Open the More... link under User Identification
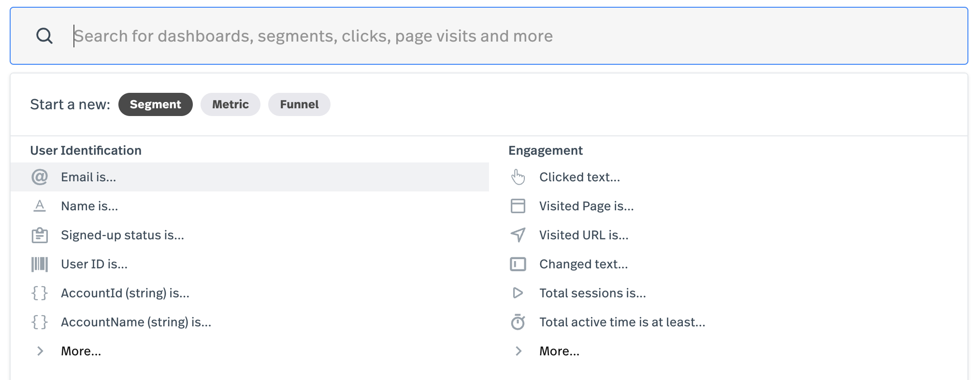Viewport: 980px width, 380px height. (x=81, y=351)
